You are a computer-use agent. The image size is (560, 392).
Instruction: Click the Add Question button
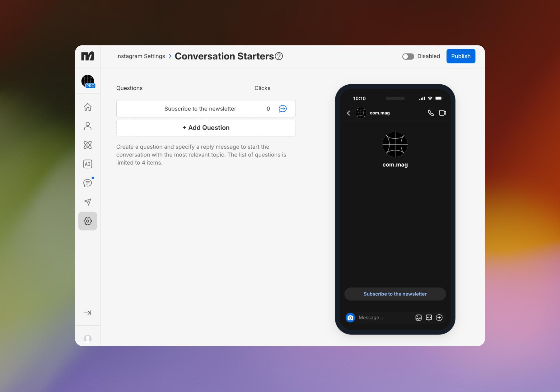click(206, 128)
